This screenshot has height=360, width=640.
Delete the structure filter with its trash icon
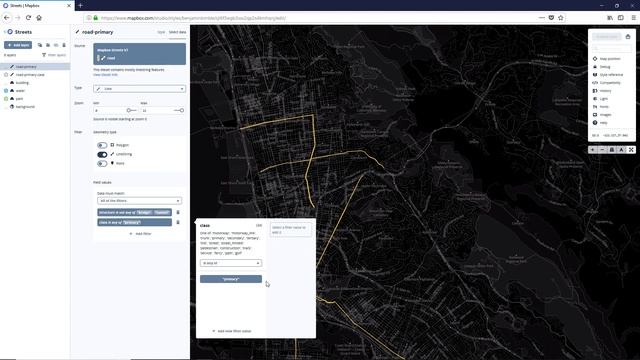point(178,212)
